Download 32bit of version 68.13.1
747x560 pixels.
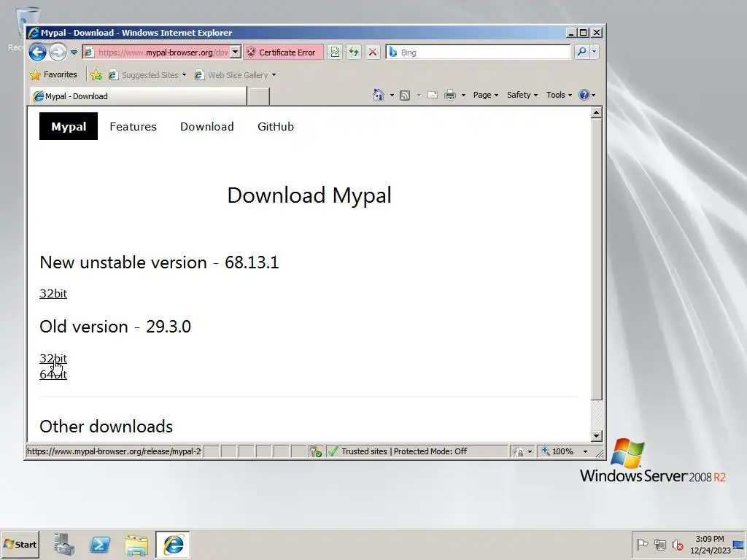pyautogui.click(x=53, y=293)
